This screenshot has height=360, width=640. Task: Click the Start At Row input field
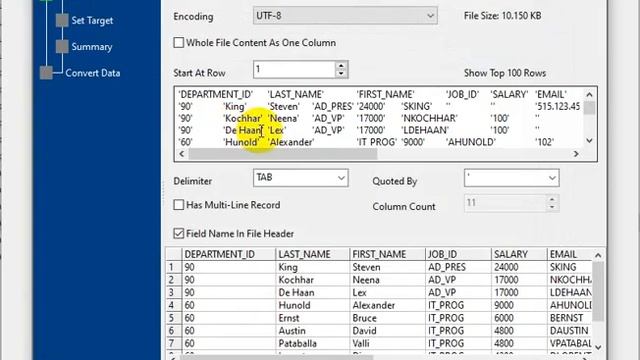pos(294,70)
